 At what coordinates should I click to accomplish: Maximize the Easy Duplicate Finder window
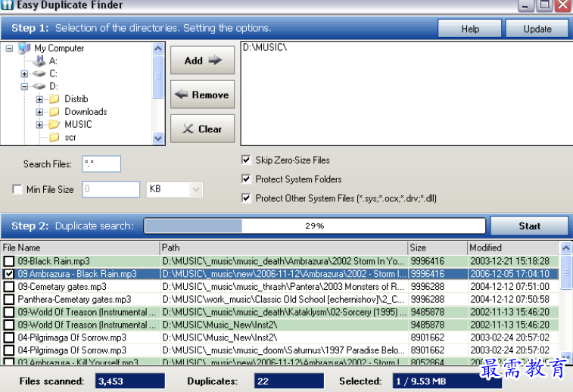544,5
